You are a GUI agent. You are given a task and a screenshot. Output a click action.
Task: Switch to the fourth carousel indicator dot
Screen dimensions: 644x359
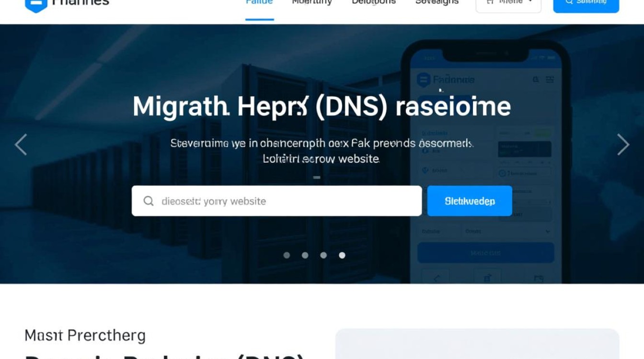[x=342, y=255]
